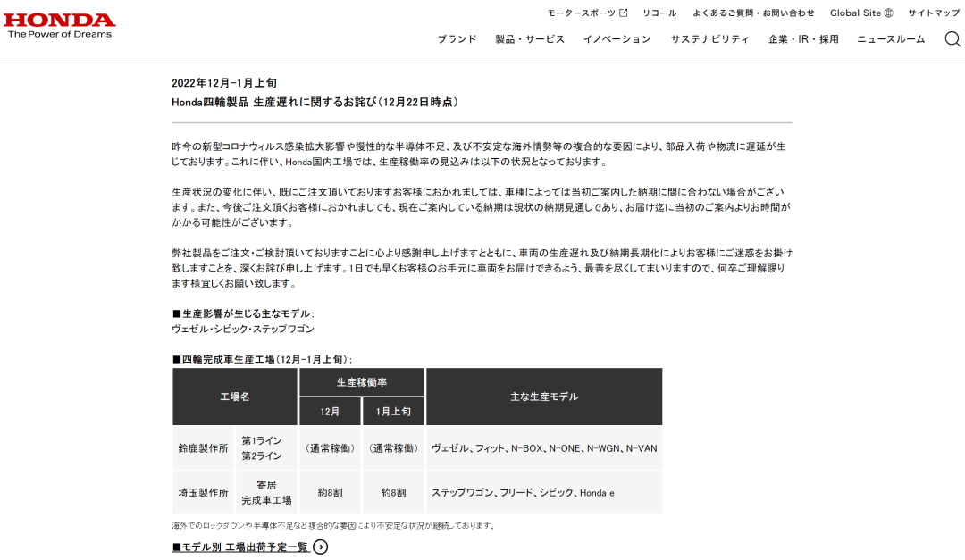
Task: Open the ニュースルーム menu
Action: coord(891,39)
